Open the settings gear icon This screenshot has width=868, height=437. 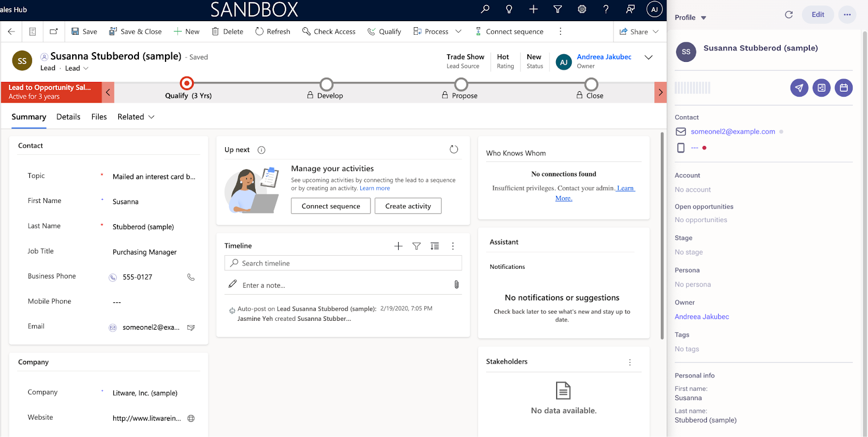[582, 9]
